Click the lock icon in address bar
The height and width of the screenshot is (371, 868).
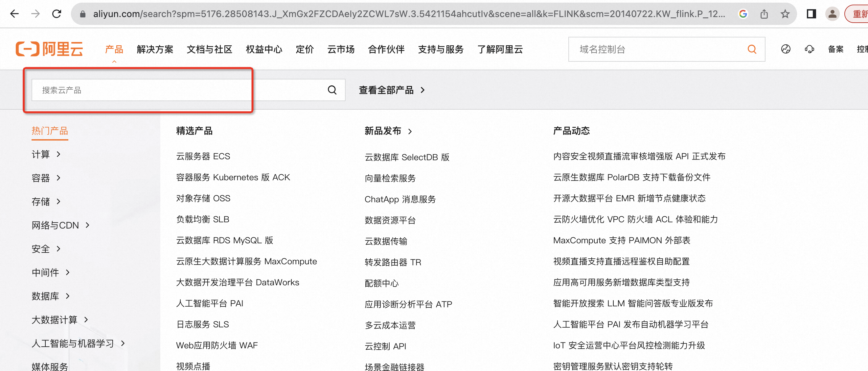pyautogui.click(x=82, y=14)
